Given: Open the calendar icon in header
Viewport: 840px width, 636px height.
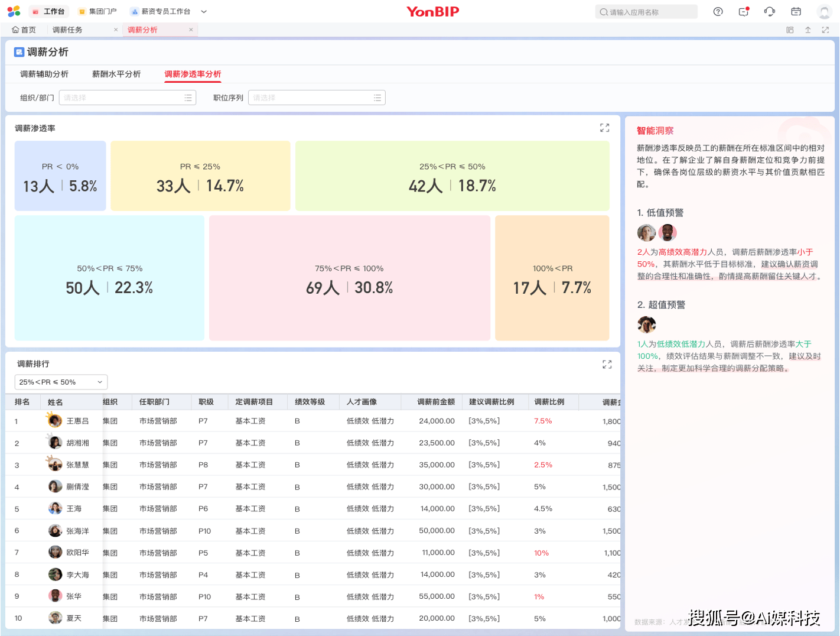Looking at the screenshot, I should pyautogui.click(x=796, y=12).
